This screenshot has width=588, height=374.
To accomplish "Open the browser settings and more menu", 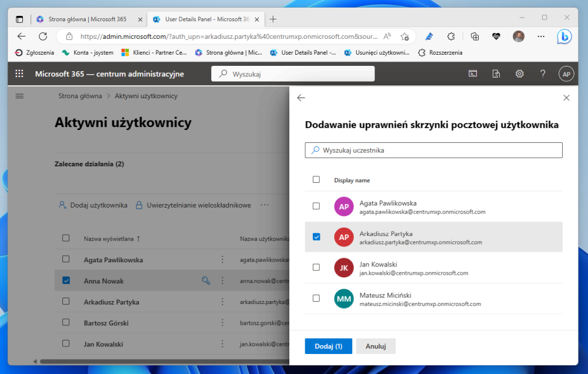I will 541,36.
